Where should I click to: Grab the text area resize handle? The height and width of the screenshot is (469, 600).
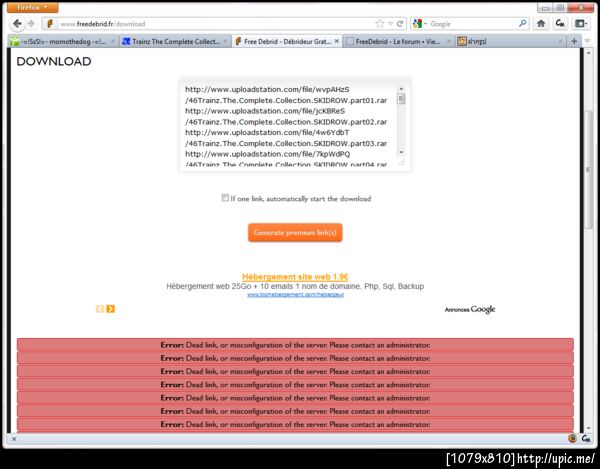pyautogui.click(x=401, y=163)
